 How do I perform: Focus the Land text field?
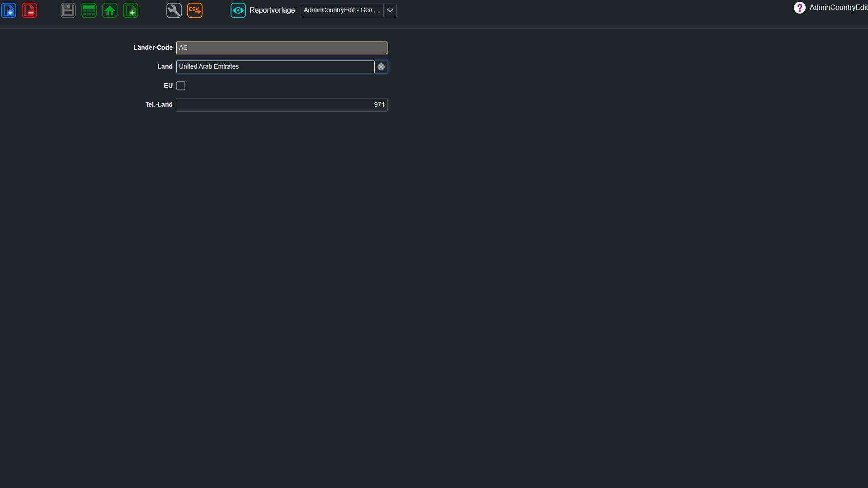tap(275, 67)
